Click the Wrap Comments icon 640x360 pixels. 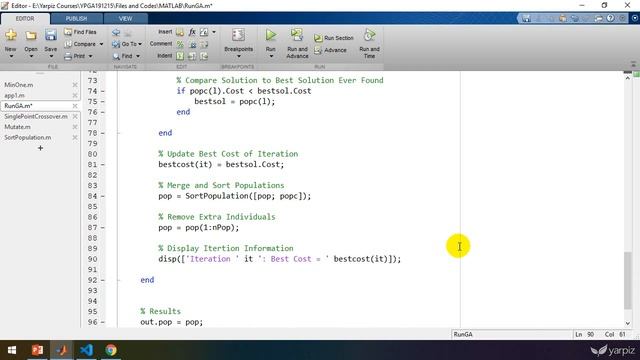204,44
